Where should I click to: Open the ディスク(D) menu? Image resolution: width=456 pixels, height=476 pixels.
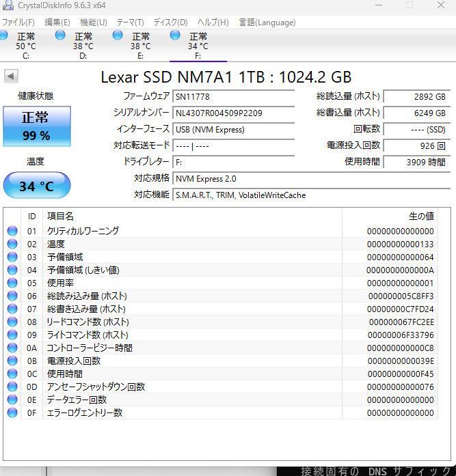tap(170, 23)
